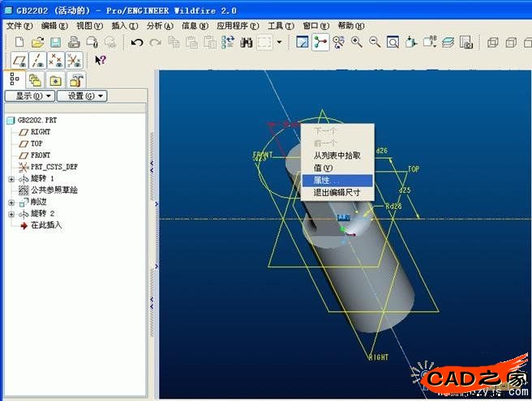Open the 显示 dropdown in navigator
The width and height of the screenshot is (532, 401).
(29, 96)
